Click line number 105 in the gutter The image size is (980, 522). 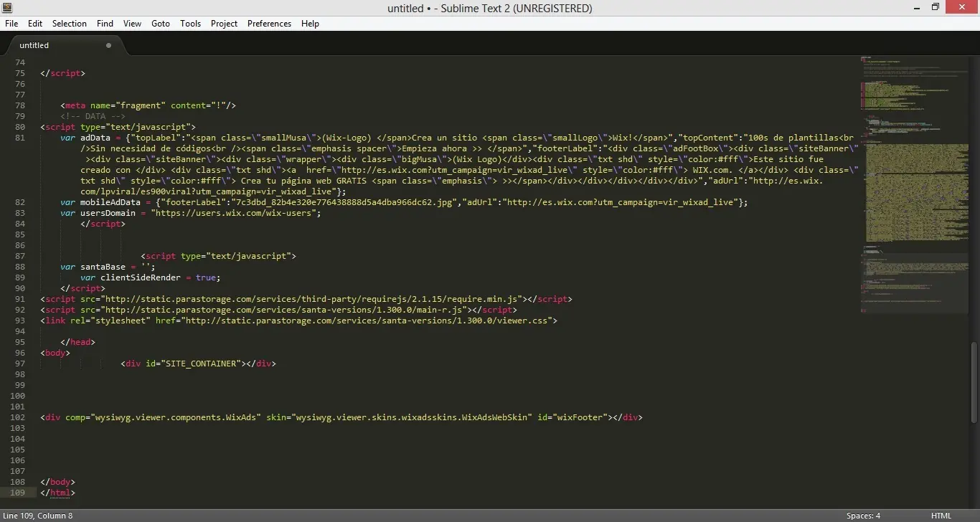click(17, 450)
